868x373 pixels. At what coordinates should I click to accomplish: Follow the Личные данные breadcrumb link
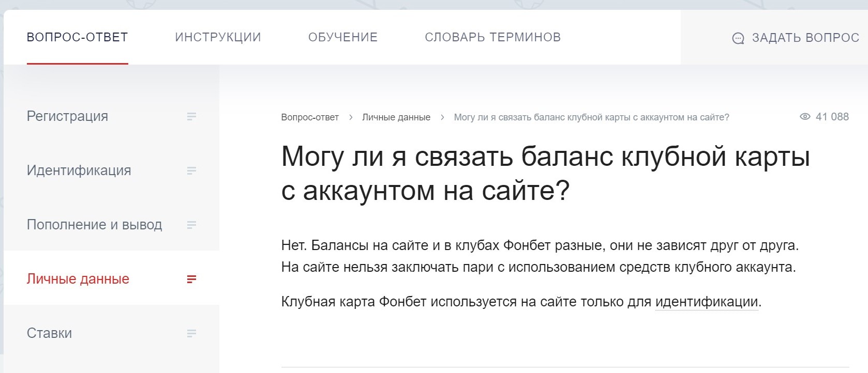pyautogui.click(x=396, y=117)
